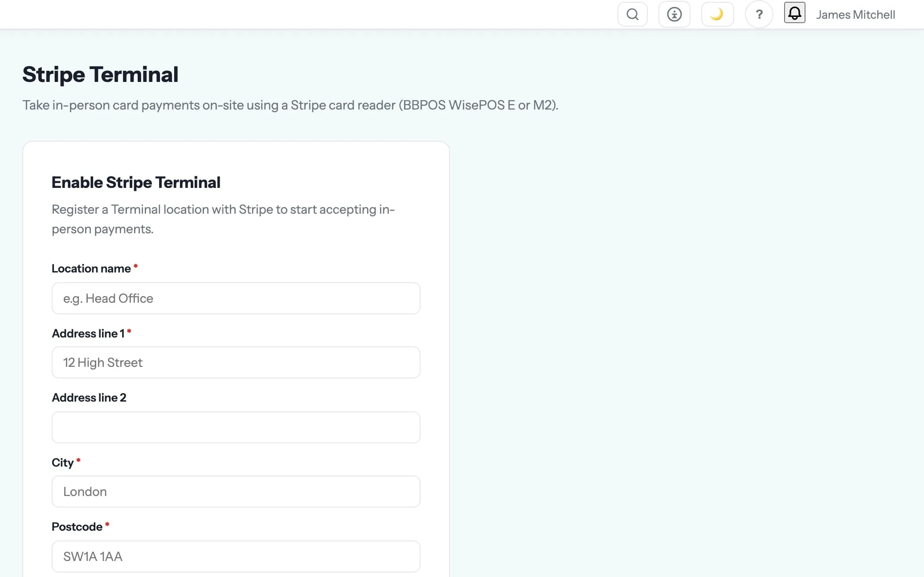Open the help question mark icon
Viewport: 924px width, 577px height.
[759, 14]
